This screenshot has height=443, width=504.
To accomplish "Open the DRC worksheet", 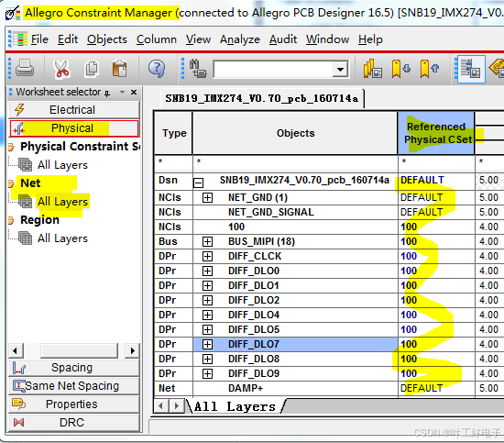I will [x=74, y=422].
